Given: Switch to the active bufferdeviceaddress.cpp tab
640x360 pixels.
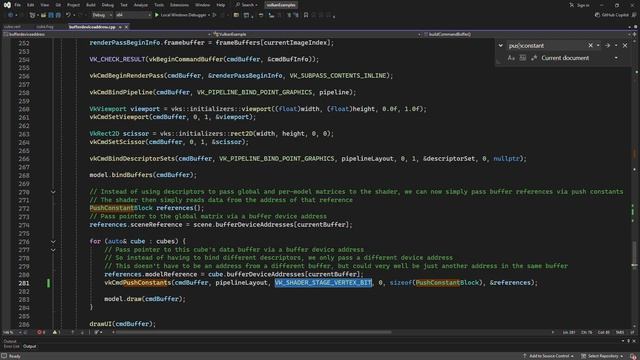Looking at the screenshot, I should pos(92,27).
